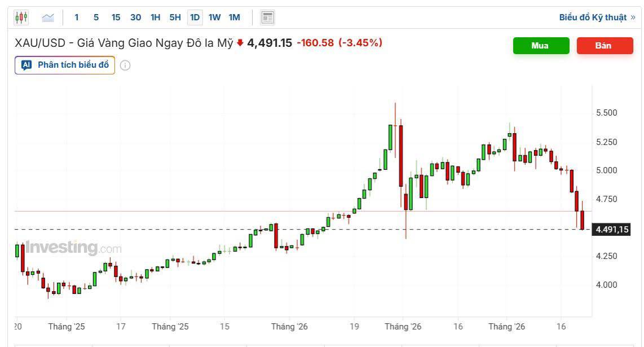644x347 pixels.
Task: Click the 4.491,15 current price label
Action: click(612, 230)
